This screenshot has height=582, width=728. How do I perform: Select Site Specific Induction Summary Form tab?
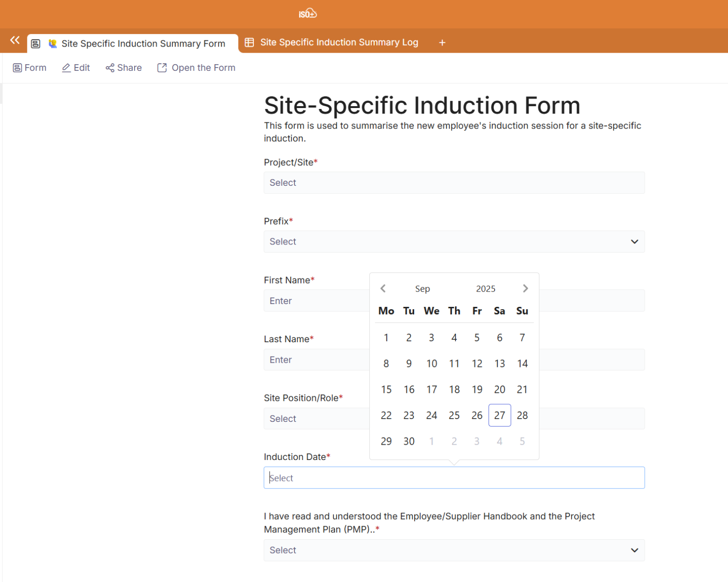(138, 44)
